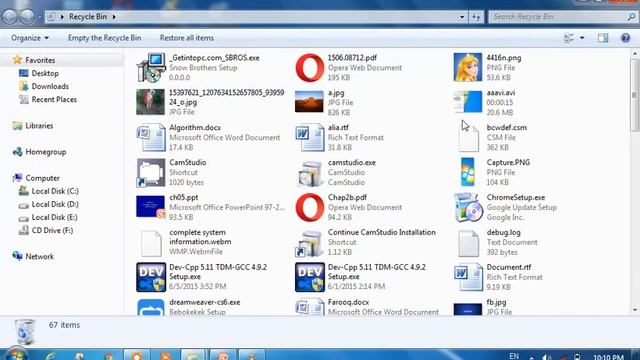
Task: Open Libraries in the navigation pane
Action: click(x=39, y=126)
